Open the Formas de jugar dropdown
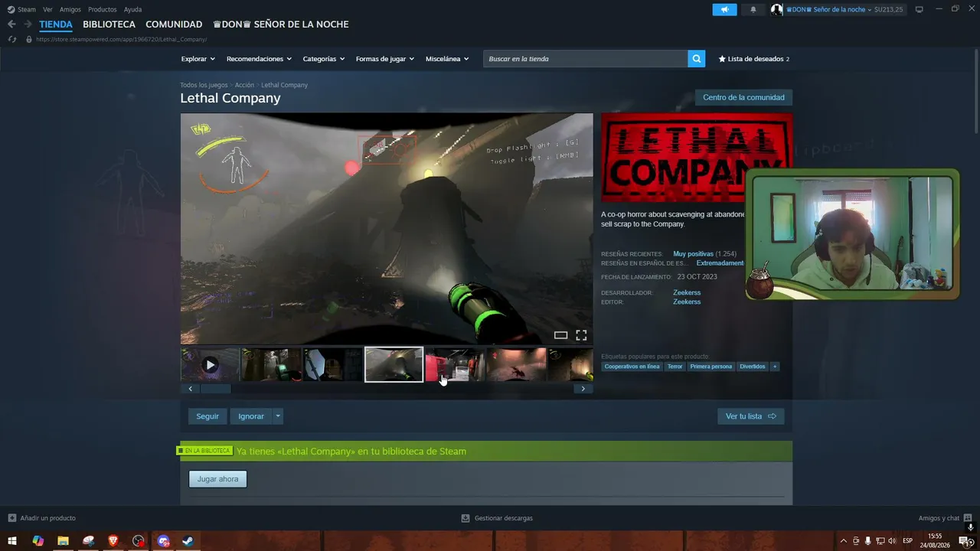Image resolution: width=980 pixels, height=551 pixels. (385, 59)
